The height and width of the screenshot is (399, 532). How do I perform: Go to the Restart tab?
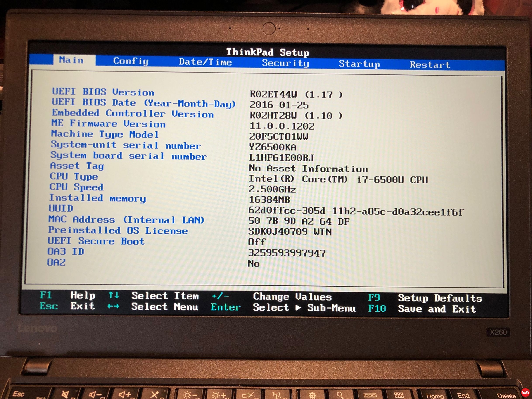pos(430,65)
